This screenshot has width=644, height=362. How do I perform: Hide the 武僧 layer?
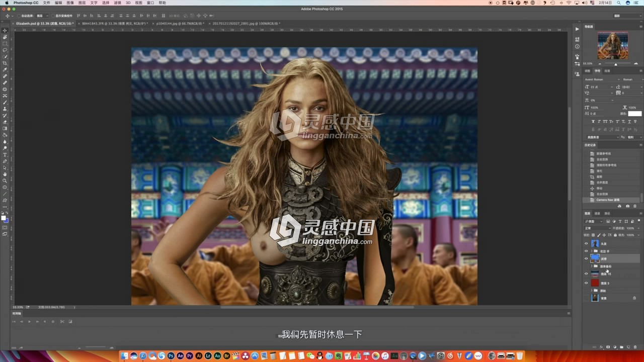click(x=586, y=258)
